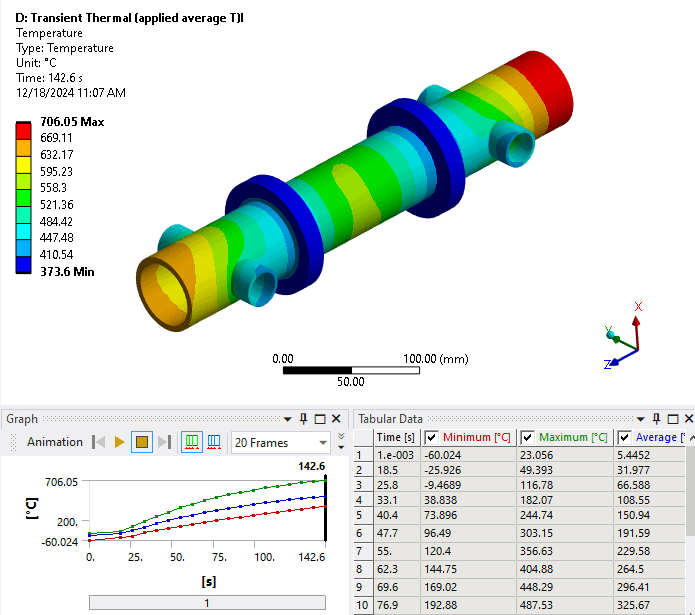This screenshot has height=615, width=695.
Task: Select table row 10 header
Action: pyautogui.click(x=363, y=605)
